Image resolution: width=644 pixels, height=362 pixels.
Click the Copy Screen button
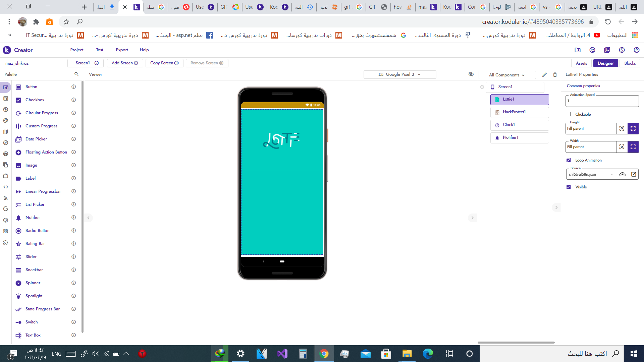tap(164, 63)
